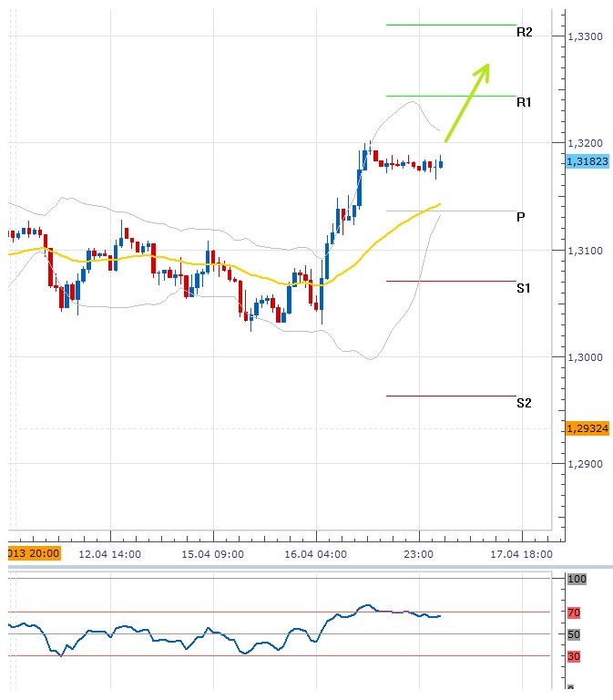Click the 17.04 18:00 time axis label
The image size is (613, 700).
[x=521, y=554]
